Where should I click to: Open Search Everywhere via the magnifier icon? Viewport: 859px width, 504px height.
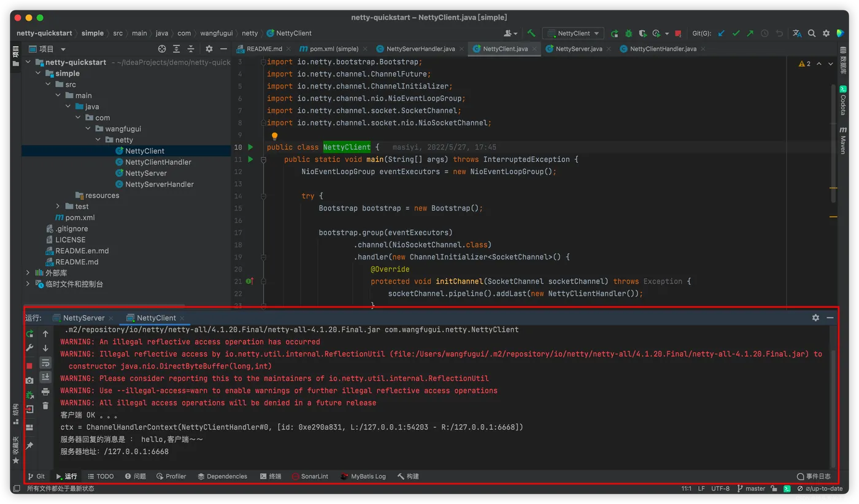[x=812, y=33]
